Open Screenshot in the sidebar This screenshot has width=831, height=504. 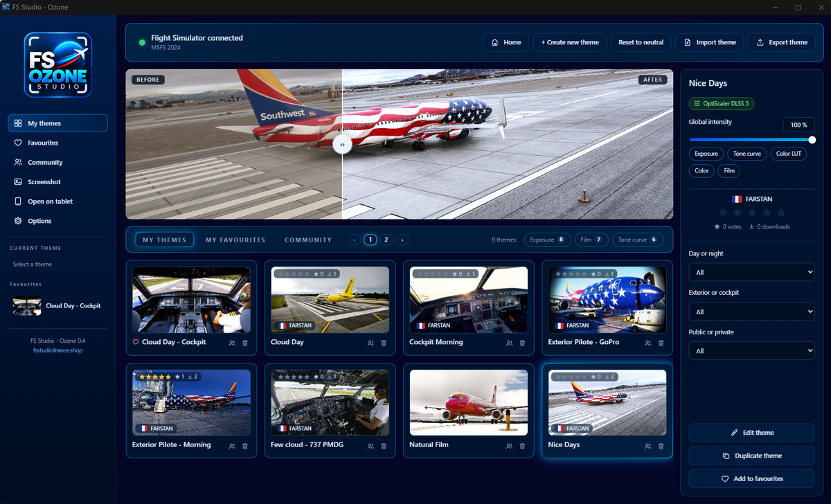[57, 182]
